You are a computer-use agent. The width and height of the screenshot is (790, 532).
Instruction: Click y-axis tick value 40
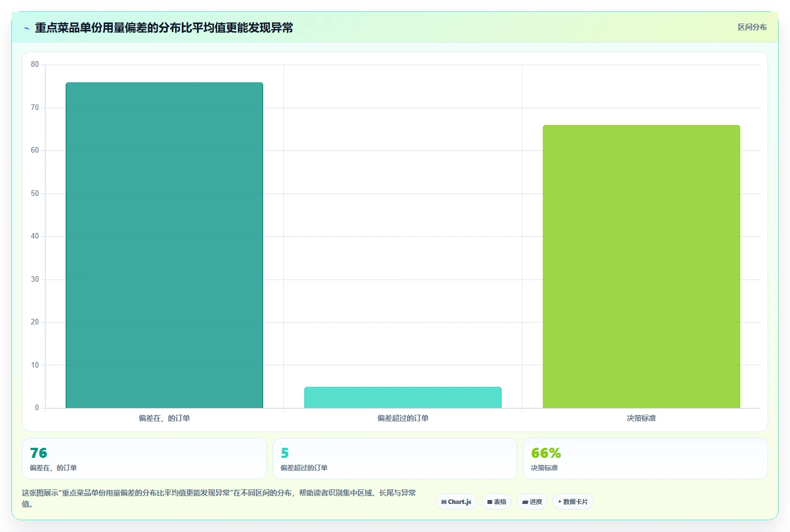coord(35,236)
